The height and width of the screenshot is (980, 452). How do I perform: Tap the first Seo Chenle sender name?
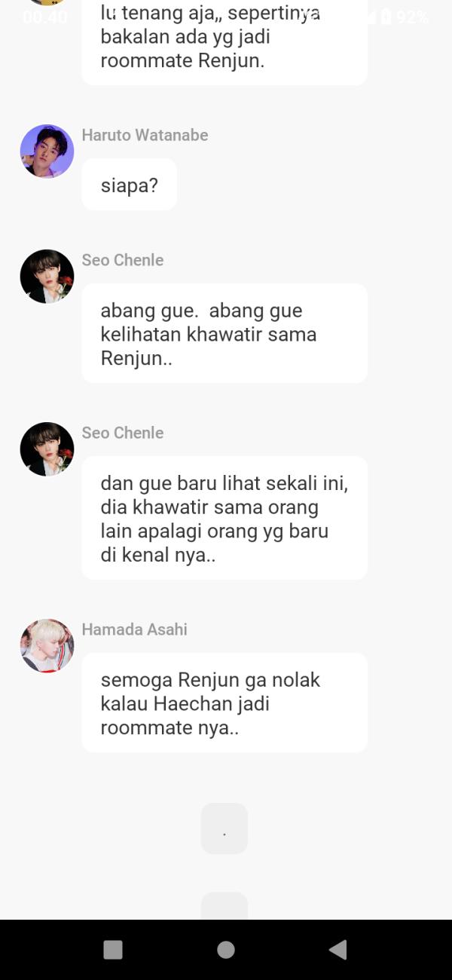(x=123, y=260)
